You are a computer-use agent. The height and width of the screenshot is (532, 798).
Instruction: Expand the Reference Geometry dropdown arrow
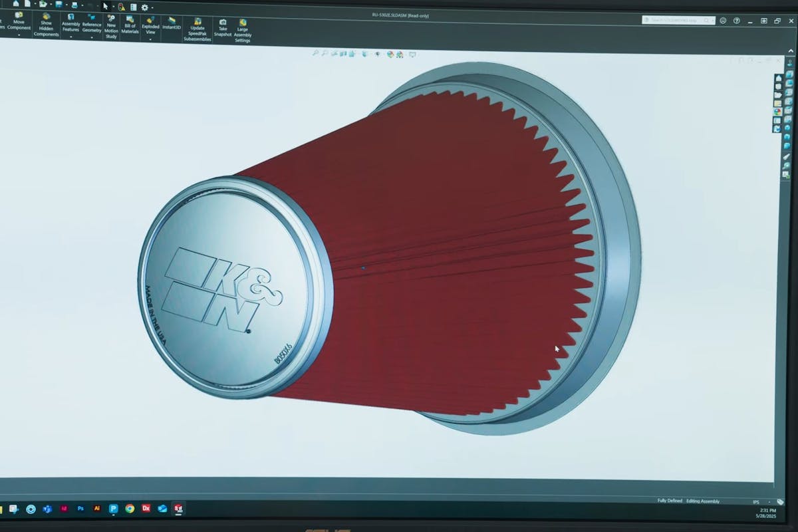(92, 37)
